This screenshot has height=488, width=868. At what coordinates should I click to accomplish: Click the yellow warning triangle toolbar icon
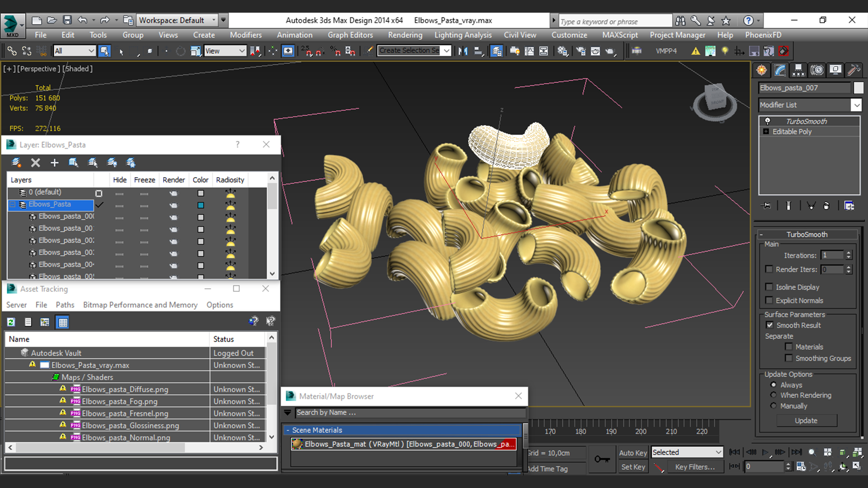(696, 51)
